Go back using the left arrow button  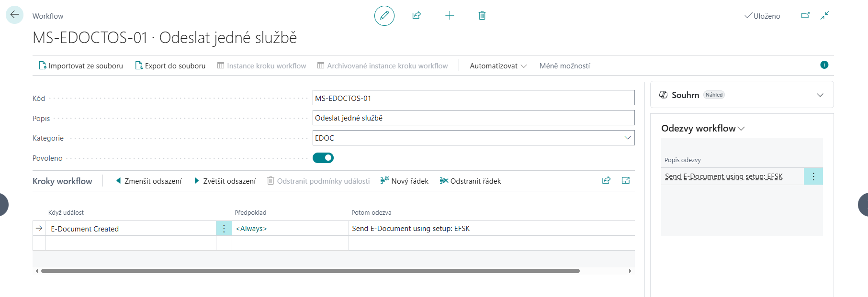coord(14,15)
